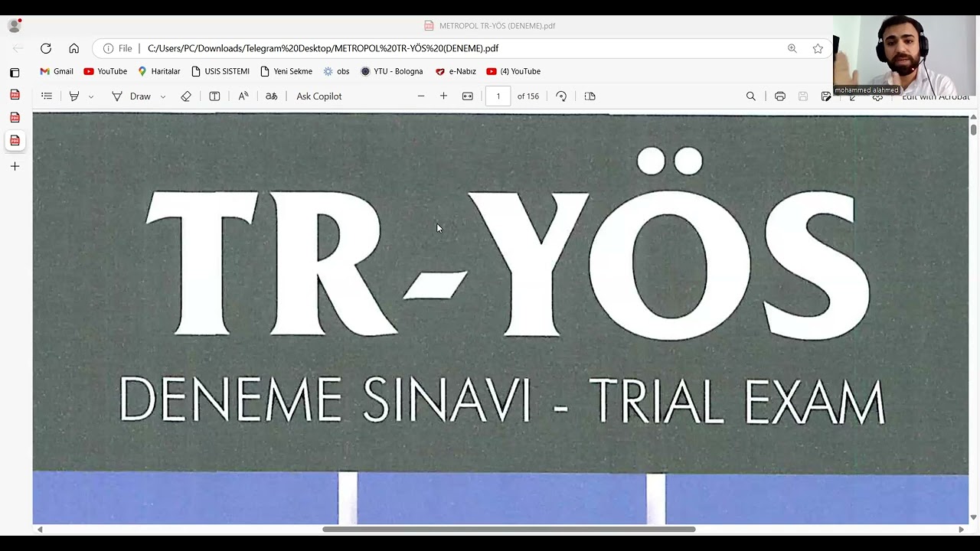The height and width of the screenshot is (551, 980).
Task: Toggle fit to width
Action: (x=468, y=96)
